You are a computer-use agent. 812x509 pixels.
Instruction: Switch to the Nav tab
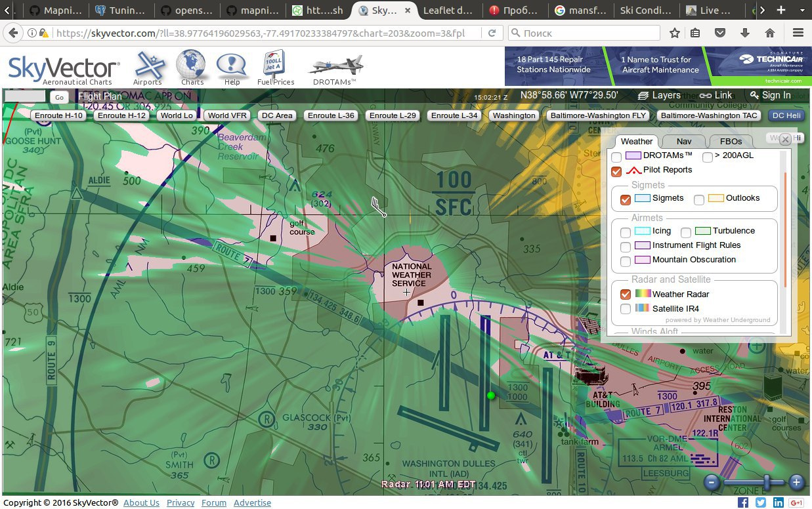pyautogui.click(x=684, y=141)
